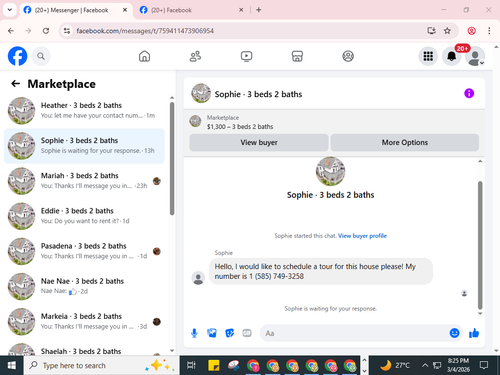Open the Marketplace storefront icon
The width and height of the screenshot is (500, 375).
297,56
